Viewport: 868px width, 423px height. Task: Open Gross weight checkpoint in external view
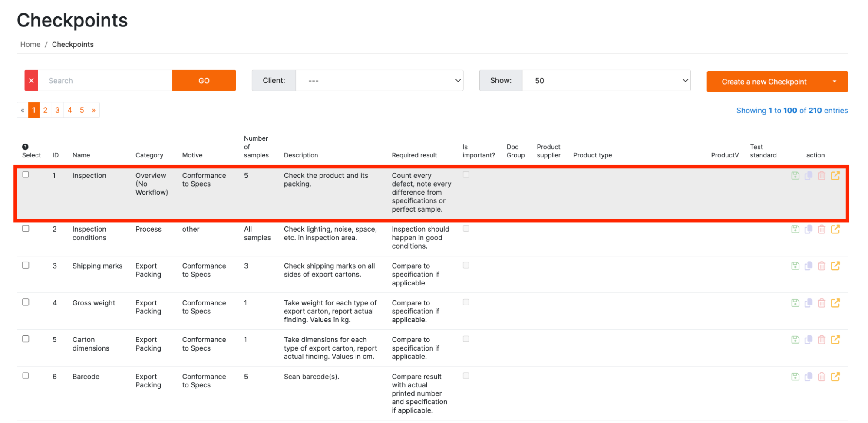pyautogui.click(x=835, y=303)
